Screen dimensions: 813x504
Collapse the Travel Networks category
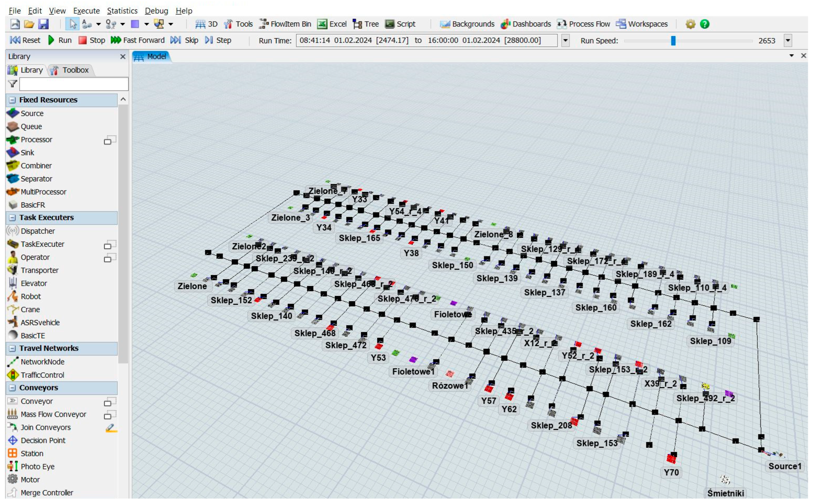(x=12, y=349)
